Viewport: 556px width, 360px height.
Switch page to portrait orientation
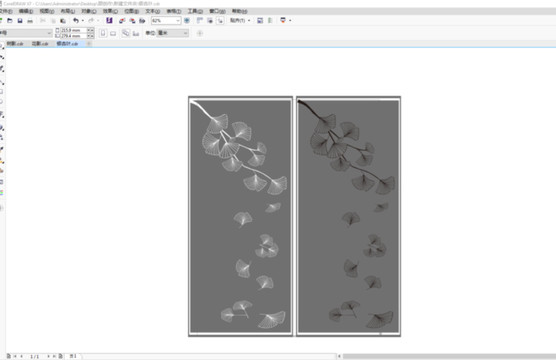tap(103, 33)
